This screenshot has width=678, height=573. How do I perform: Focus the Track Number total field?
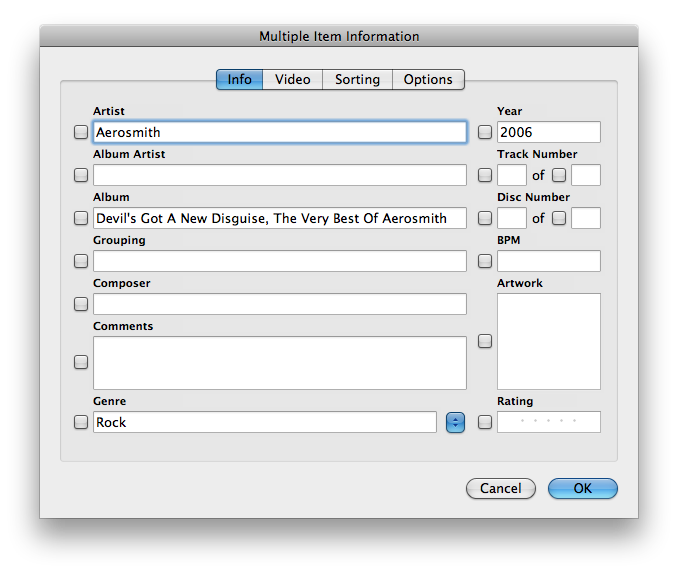pos(586,175)
